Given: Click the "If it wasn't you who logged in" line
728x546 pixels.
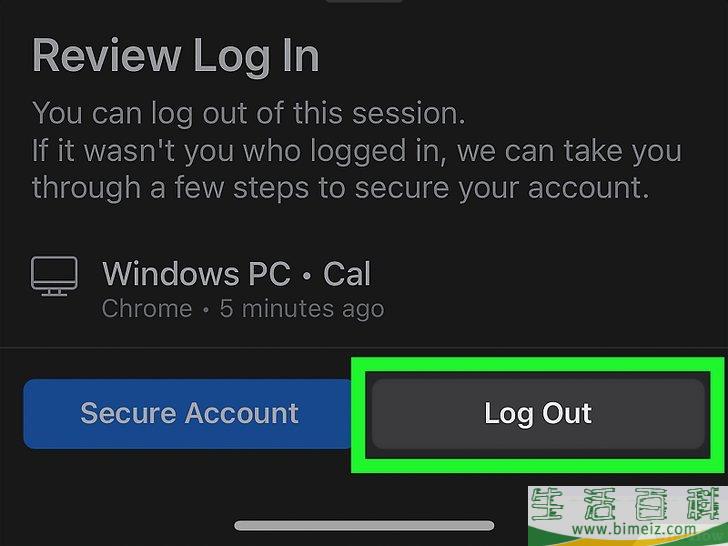Looking at the screenshot, I should (x=356, y=151).
